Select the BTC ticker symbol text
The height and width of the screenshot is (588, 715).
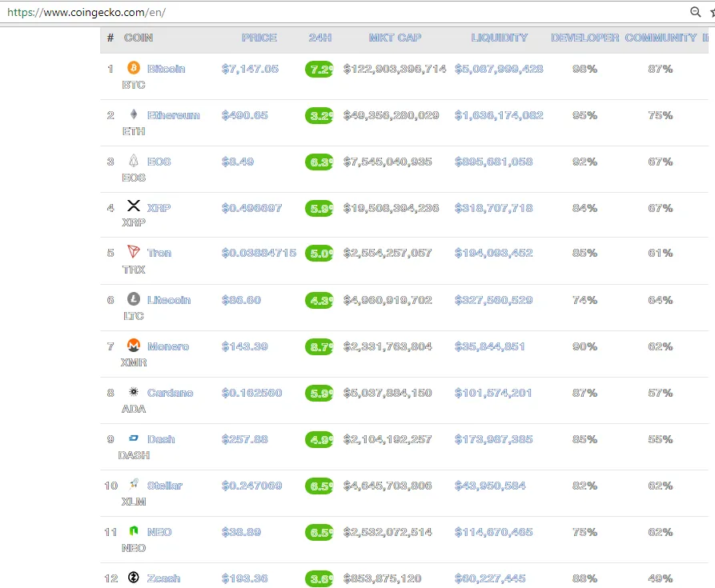pos(134,85)
